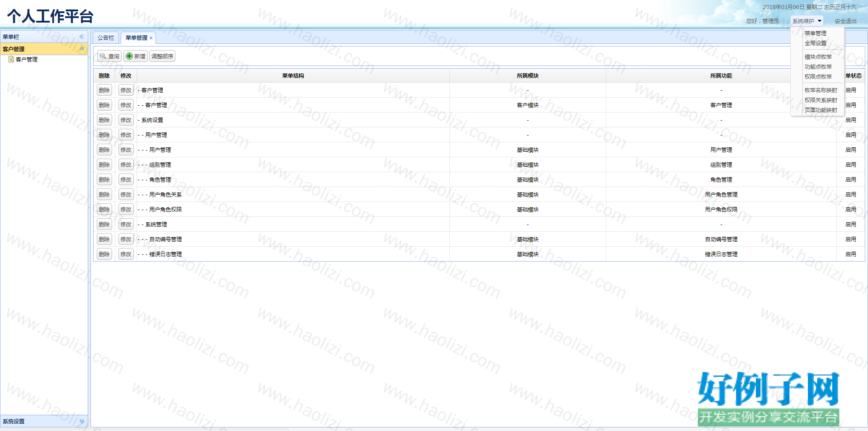Click 自动编号管理 in 所属功能 column

coord(721,239)
